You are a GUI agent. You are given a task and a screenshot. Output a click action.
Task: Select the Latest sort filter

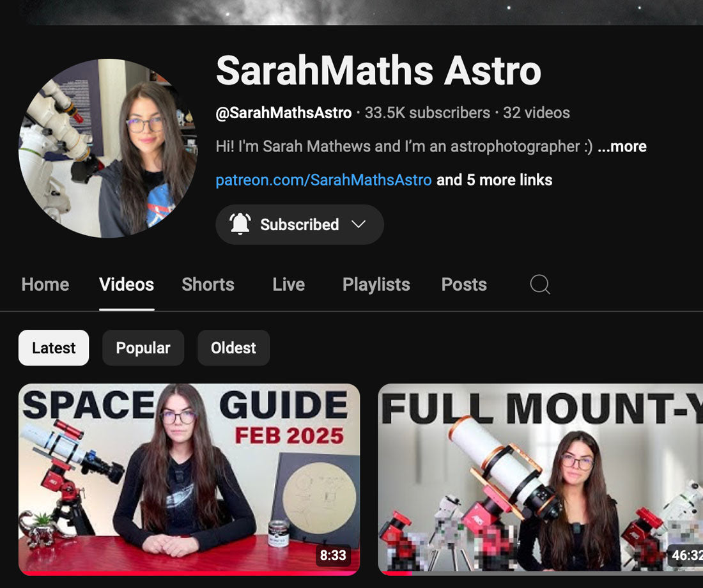point(54,348)
